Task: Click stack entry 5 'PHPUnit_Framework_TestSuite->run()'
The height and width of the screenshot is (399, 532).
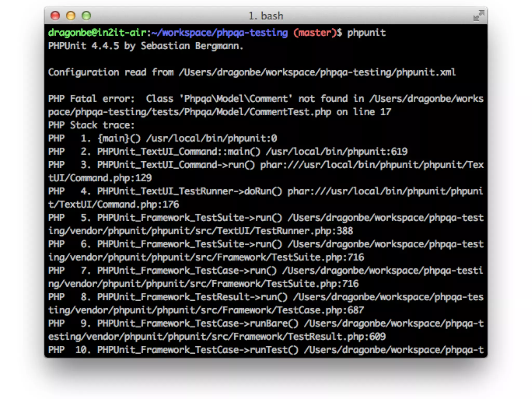Action: [190, 218]
